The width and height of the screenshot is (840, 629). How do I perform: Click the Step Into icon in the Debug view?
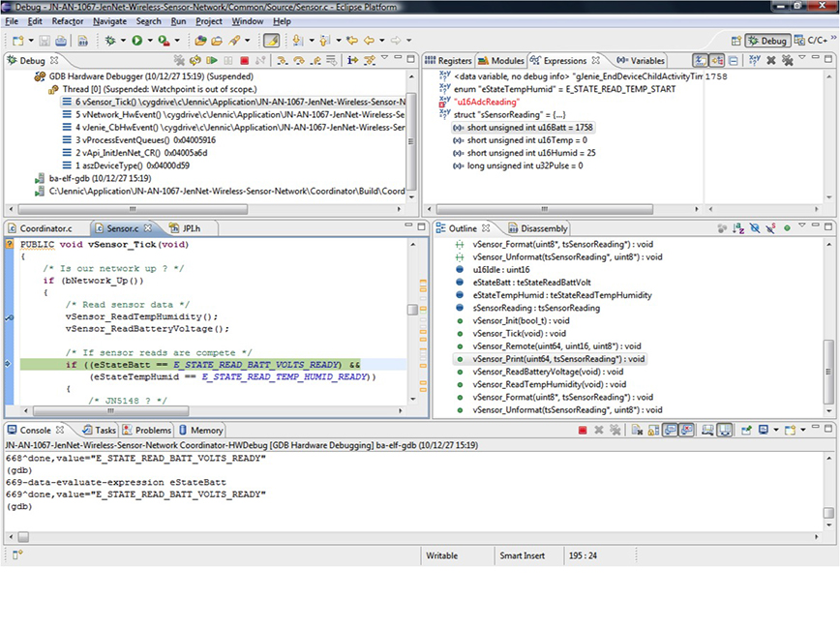tap(282, 60)
